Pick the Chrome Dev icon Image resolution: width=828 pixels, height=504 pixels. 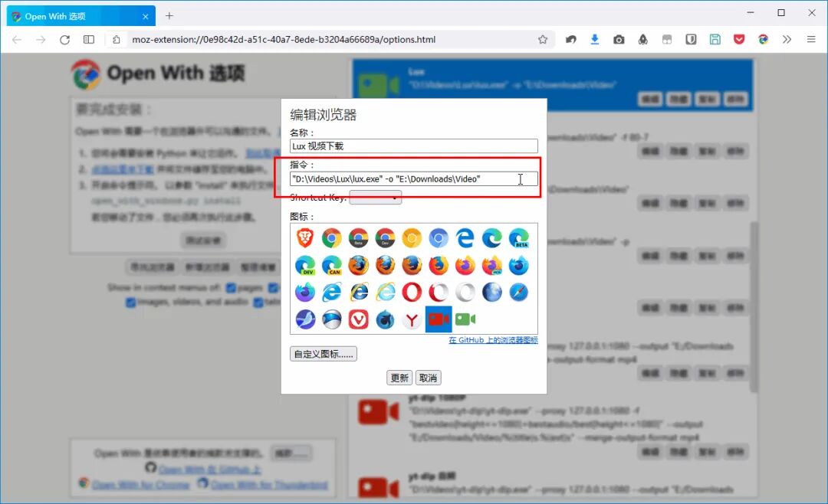click(x=385, y=238)
